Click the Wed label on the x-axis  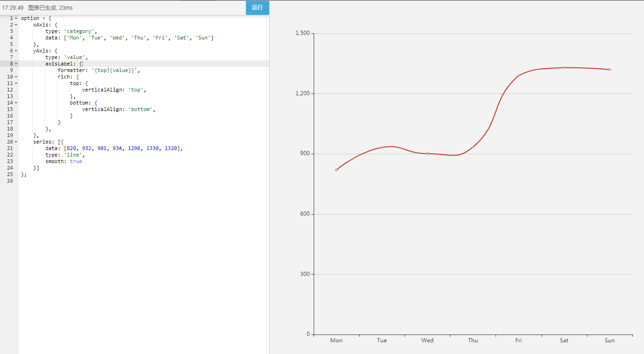[x=427, y=340]
